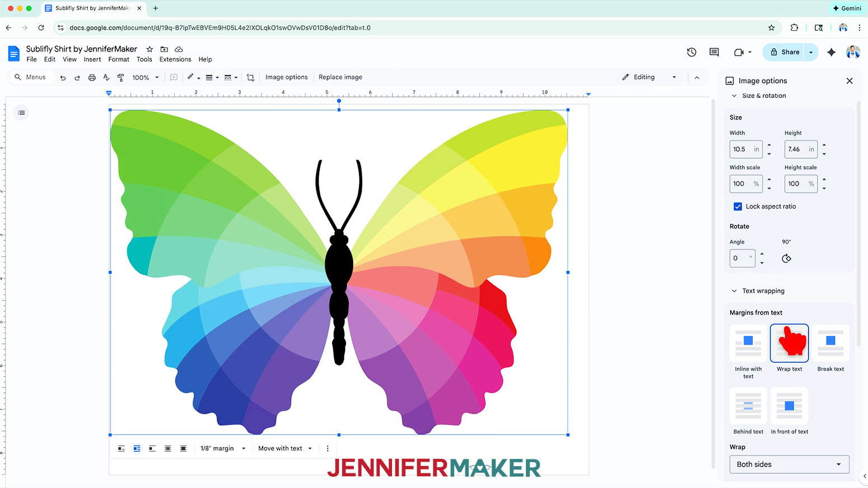
Task: Open the zoom 100% dropdown
Action: 146,77
